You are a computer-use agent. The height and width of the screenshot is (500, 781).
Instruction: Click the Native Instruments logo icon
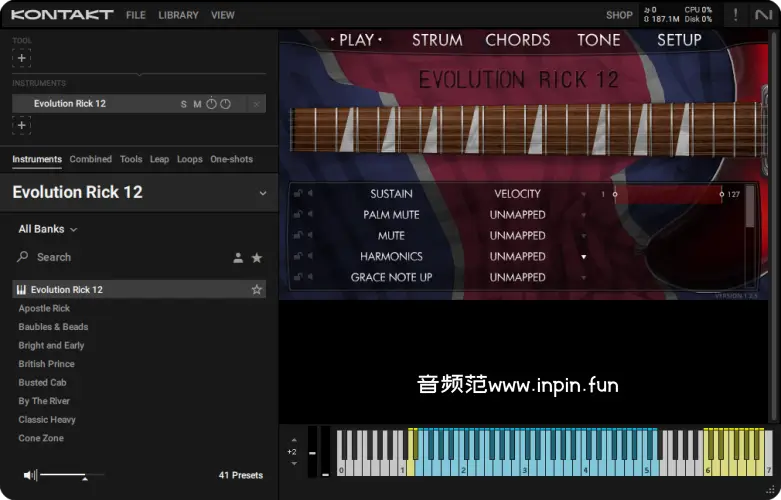763,15
